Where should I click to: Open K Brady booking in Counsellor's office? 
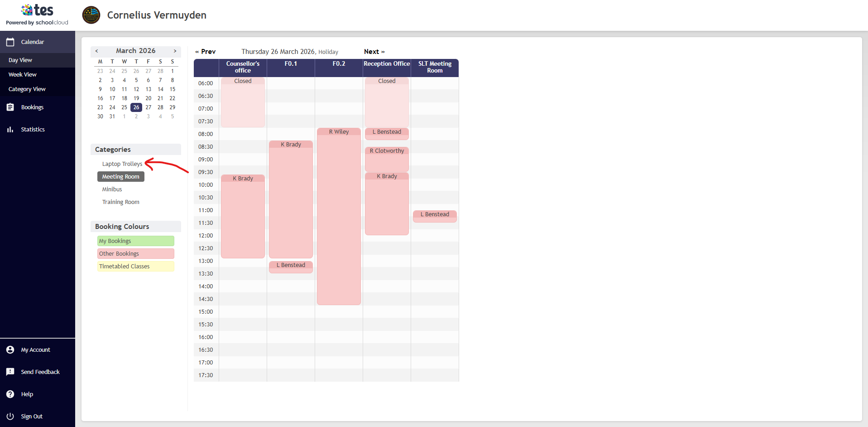tap(243, 217)
